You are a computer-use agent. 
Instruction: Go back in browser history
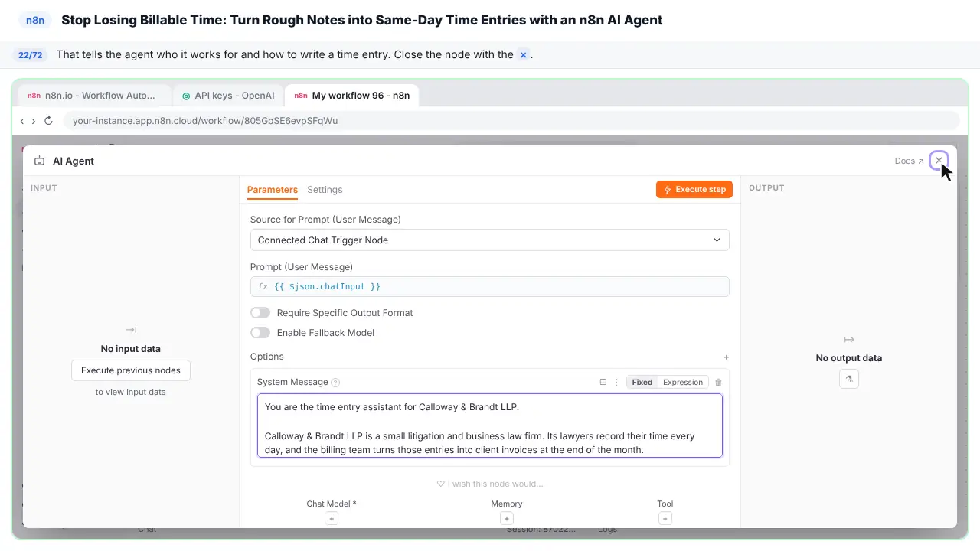point(22,121)
